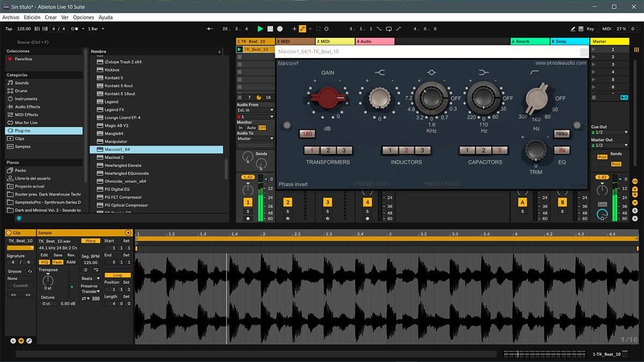Click the Groove hot-swap icon
Screen dimensions: 644x362
click(x=30, y=272)
